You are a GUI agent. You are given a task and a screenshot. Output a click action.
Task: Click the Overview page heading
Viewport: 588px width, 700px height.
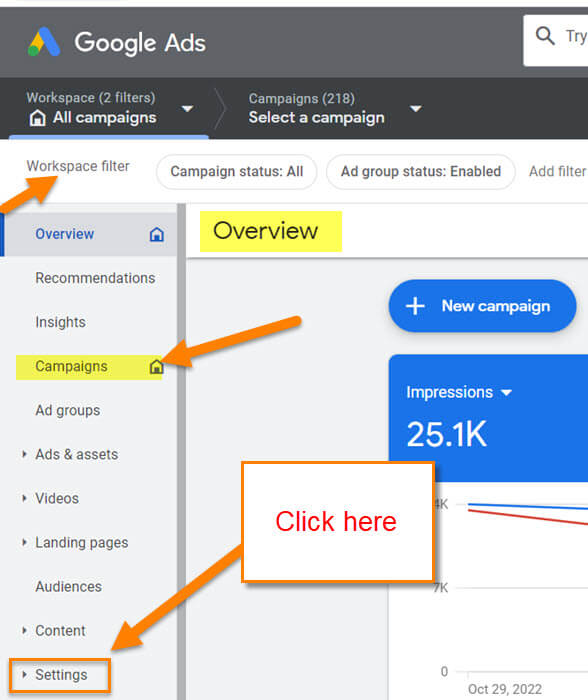[x=266, y=231]
